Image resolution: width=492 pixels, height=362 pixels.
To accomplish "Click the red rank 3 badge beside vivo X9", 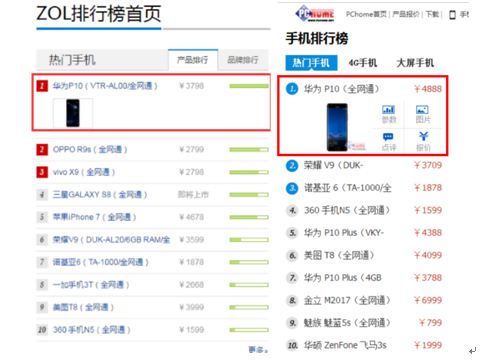I will coord(42,172).
